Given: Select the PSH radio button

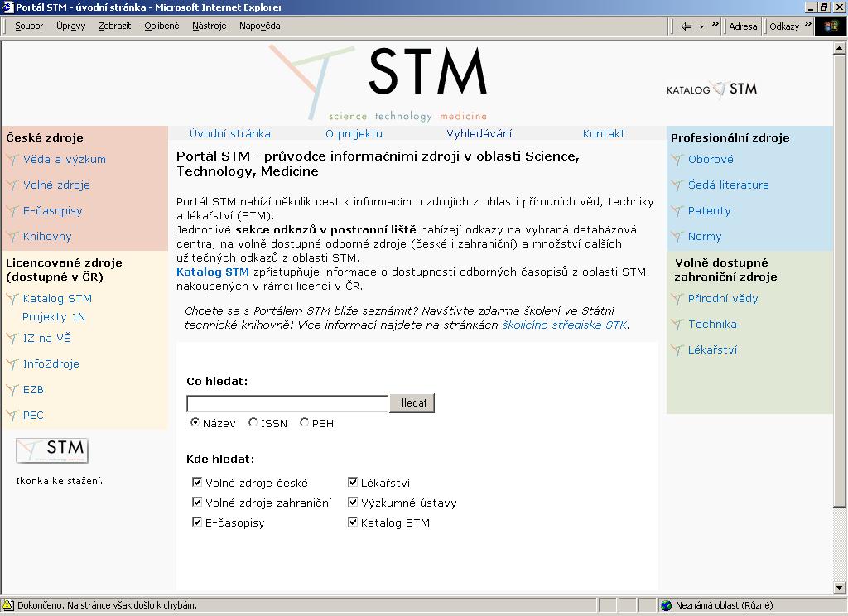Looking at the screenshot, I should (305, 422).
